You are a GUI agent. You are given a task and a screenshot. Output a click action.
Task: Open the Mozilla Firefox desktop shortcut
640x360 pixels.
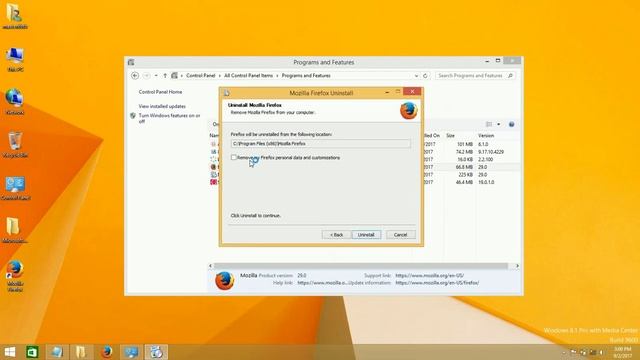point(15,275)
